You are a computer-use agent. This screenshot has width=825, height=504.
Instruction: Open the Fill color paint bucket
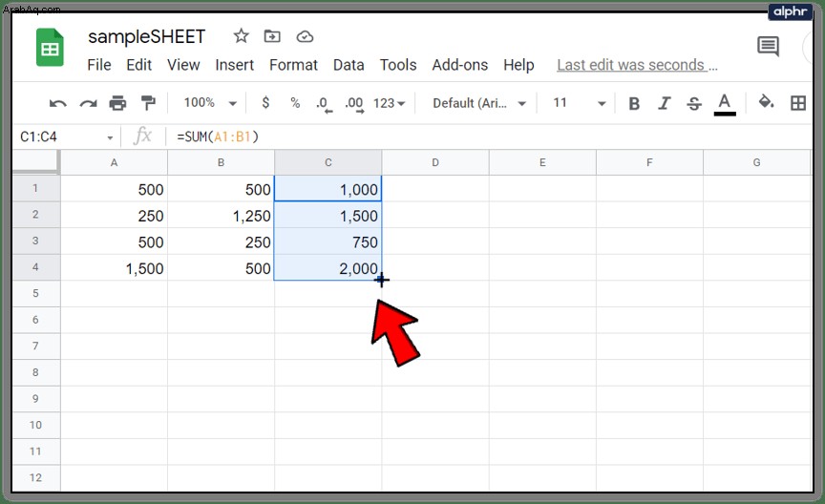point(766,102)
